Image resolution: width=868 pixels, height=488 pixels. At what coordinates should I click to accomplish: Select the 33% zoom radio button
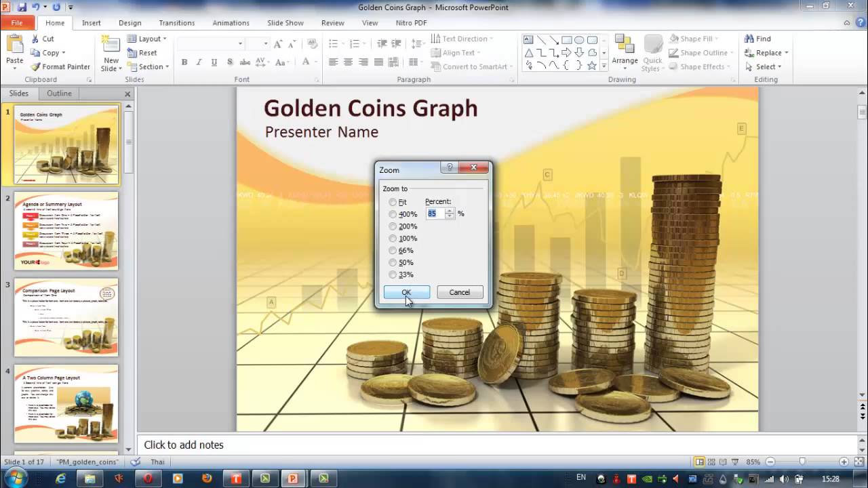tap(393, 274)
